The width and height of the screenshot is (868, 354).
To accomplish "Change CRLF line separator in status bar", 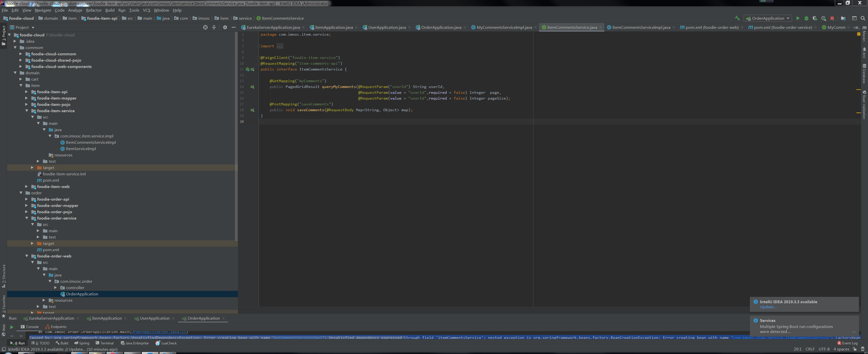I will 810,349.
